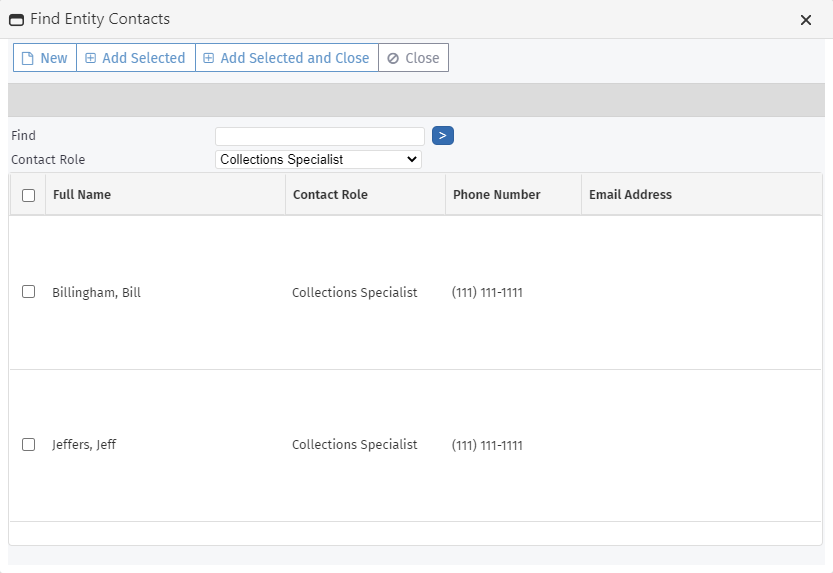Click the Find Entity Contacts title
The image size is (833, 573).
pos(100,19)
